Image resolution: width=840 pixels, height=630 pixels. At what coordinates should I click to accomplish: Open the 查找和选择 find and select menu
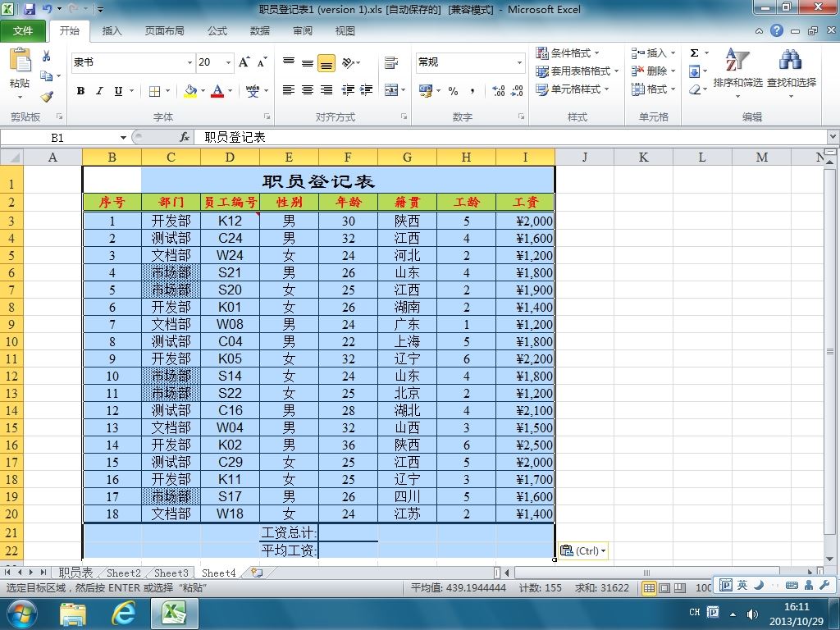point(792,73)
